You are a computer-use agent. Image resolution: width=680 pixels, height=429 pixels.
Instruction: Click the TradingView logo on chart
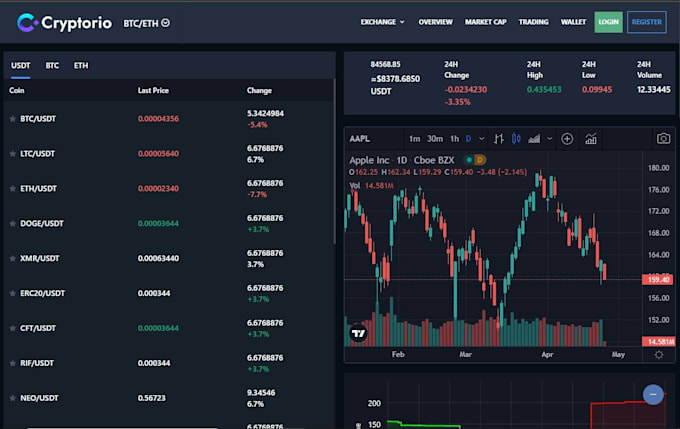pos(358,333)
